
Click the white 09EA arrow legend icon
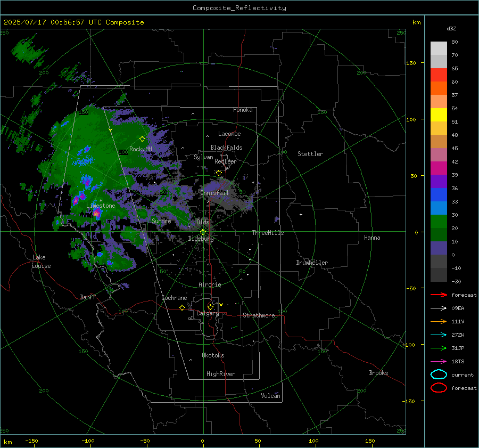click(439, 308)
